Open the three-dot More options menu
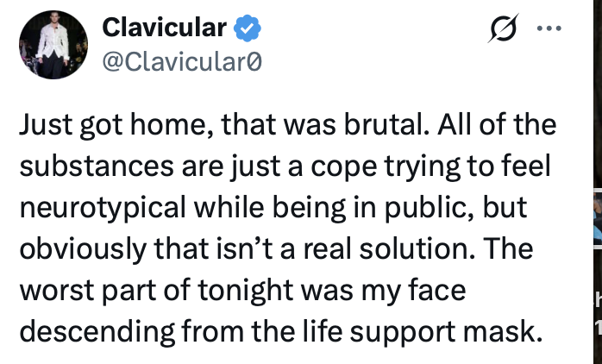The height and width of the screenshot is (364, 602). click(548, 28)
